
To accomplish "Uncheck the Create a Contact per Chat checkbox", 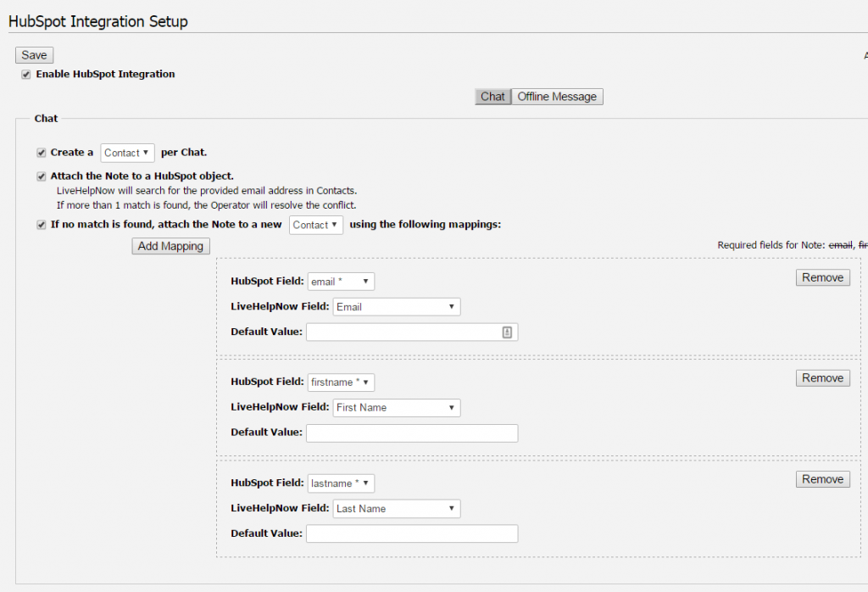I will [41, 153].
